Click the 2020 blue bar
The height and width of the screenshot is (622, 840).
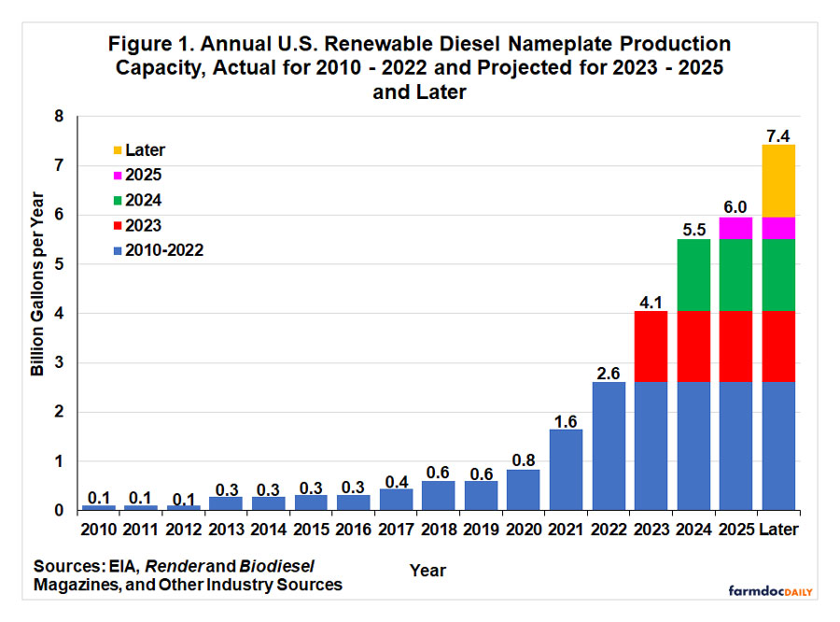524,489
